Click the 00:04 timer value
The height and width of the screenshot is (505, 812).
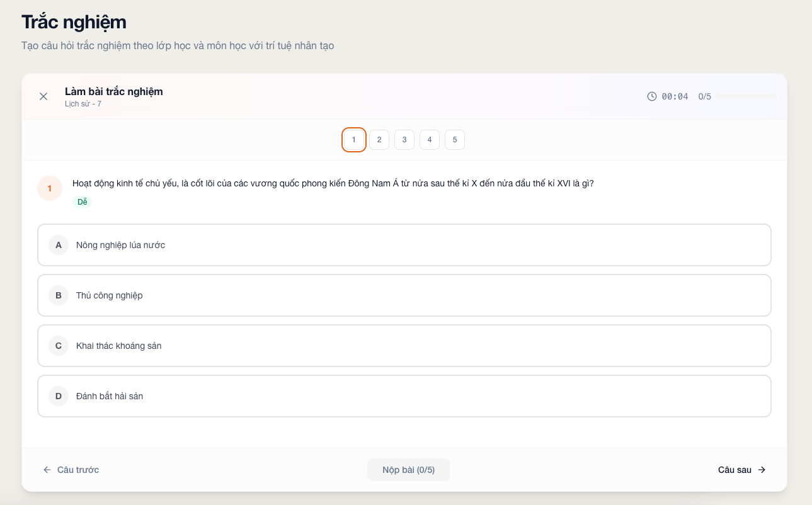675,96
